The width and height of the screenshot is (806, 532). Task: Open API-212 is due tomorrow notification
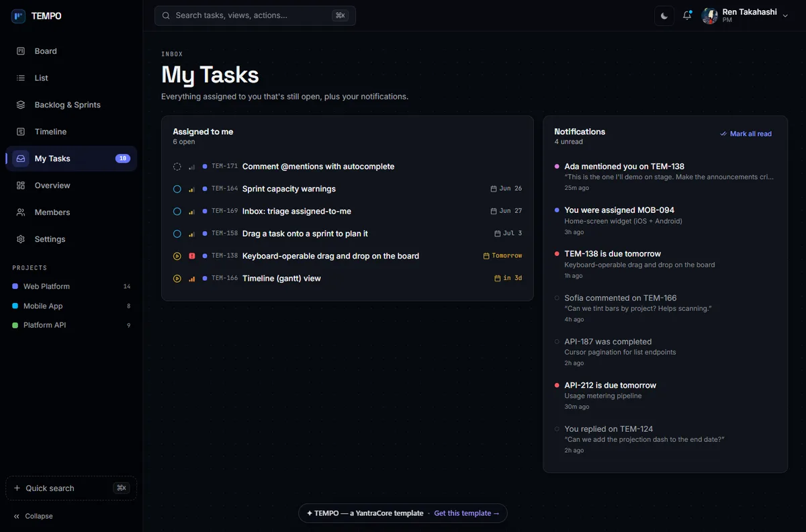pyautogui.click(x=665, y=396)
